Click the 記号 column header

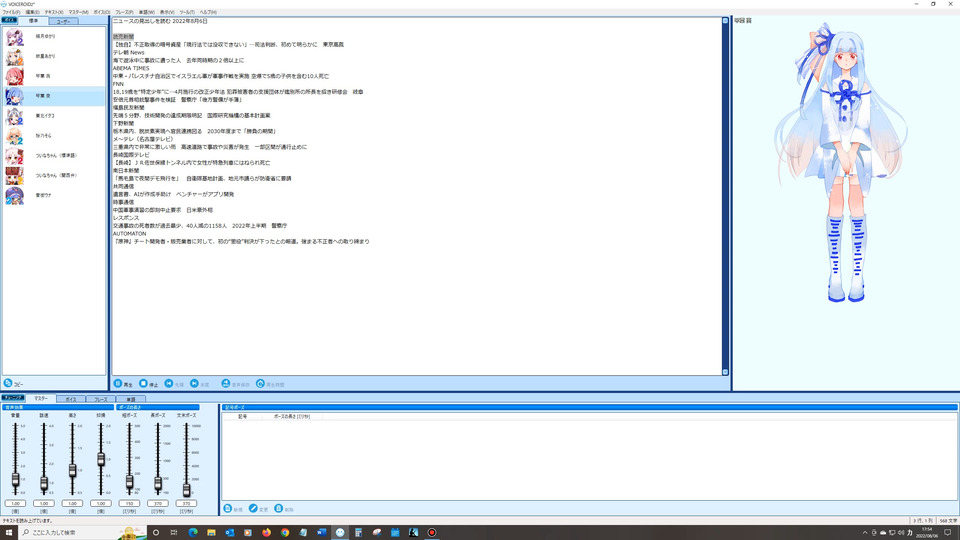click(242, 416)
